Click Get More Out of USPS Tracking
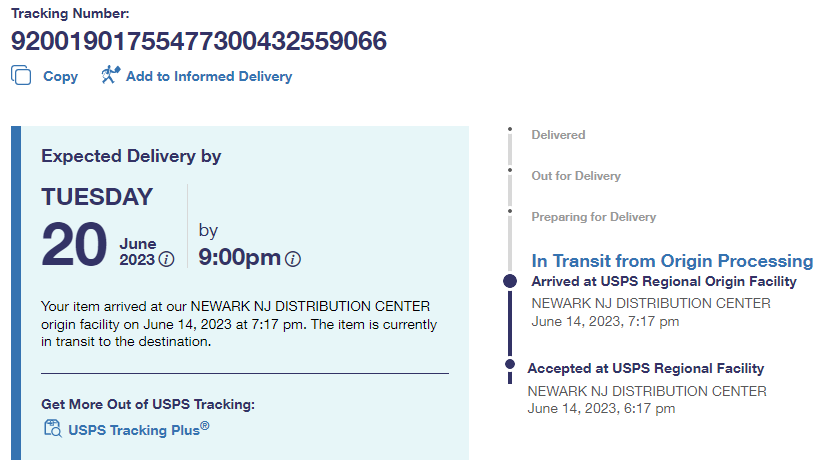 148,404
